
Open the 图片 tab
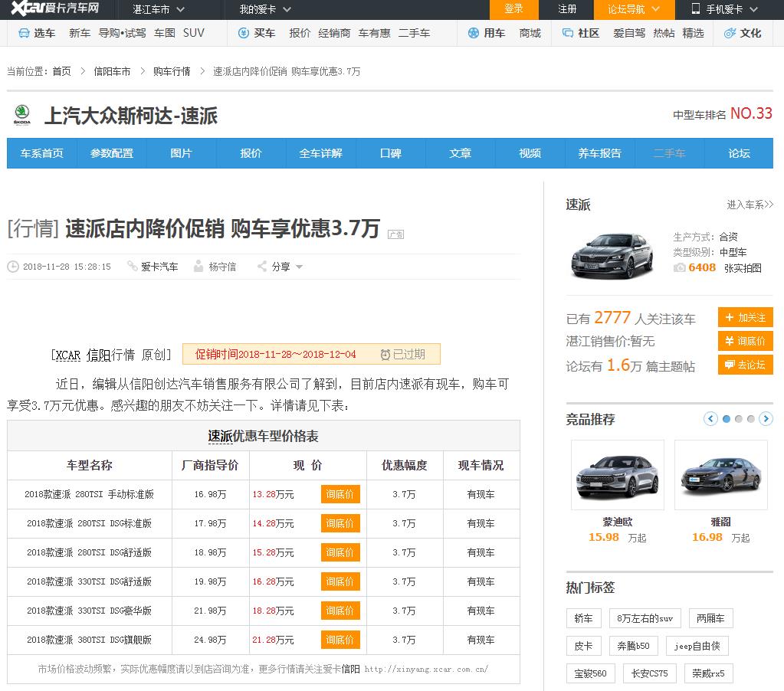pyautogui.click(x=181, y=153)
